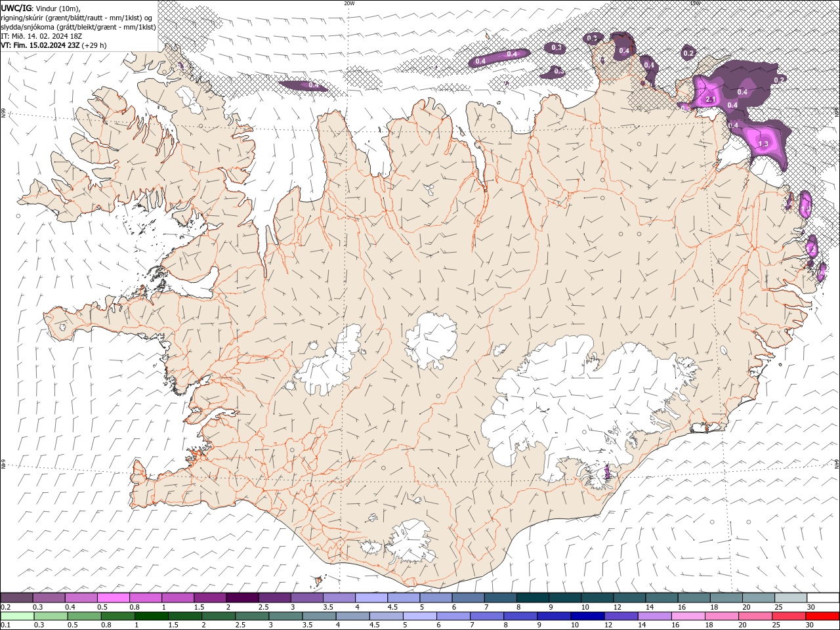The height and width of the screenshot is (630, 840).
Task: Pick the lower legend blue swatch at 7
Action: 487,616
